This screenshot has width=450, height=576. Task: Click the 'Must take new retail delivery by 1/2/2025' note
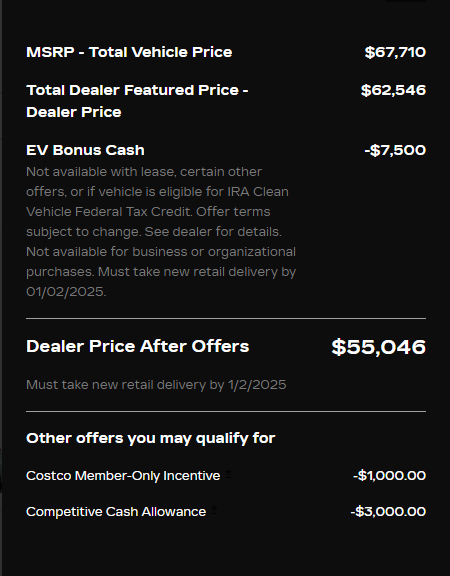[x=156, y=385]
